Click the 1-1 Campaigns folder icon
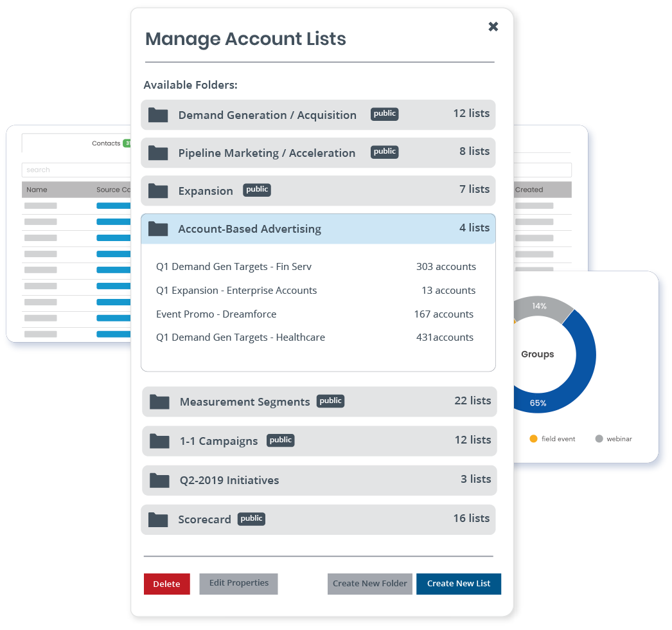 [x=159, y=441]
